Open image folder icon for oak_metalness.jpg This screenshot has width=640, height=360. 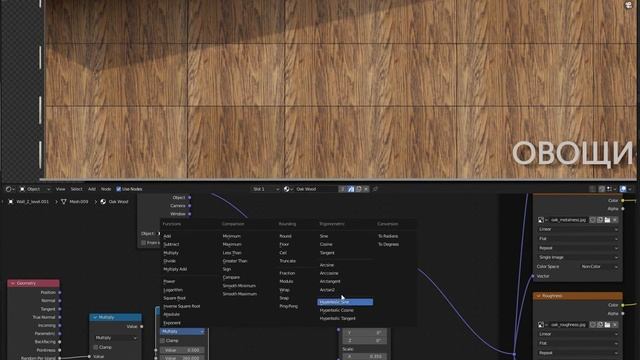coord(607,220)
